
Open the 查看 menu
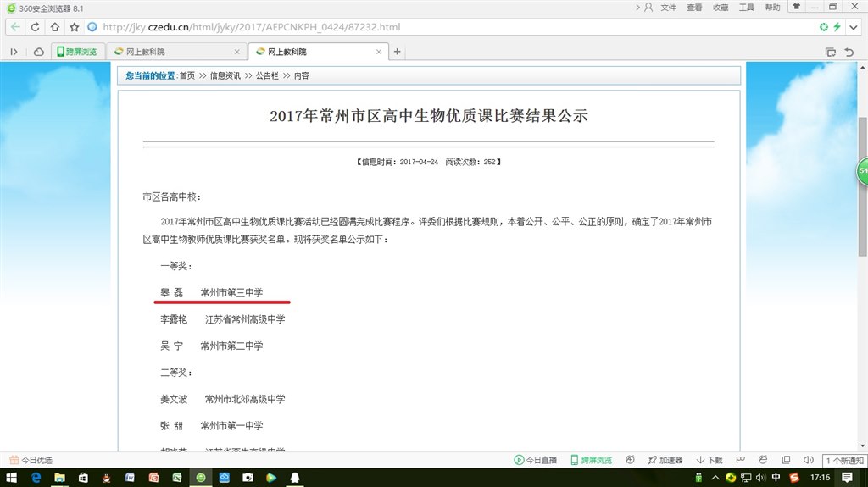pyautogui.click(x=694, y=7)
